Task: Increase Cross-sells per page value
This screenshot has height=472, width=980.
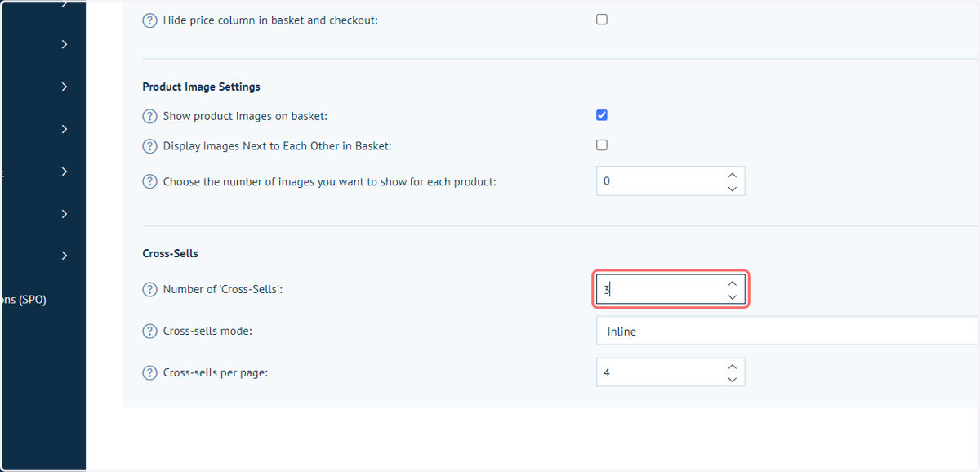Action: (x=732, y=367)
